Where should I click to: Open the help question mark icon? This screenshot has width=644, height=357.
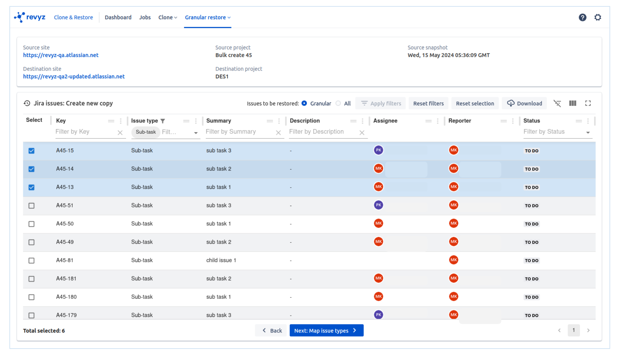tap(582, 17)
